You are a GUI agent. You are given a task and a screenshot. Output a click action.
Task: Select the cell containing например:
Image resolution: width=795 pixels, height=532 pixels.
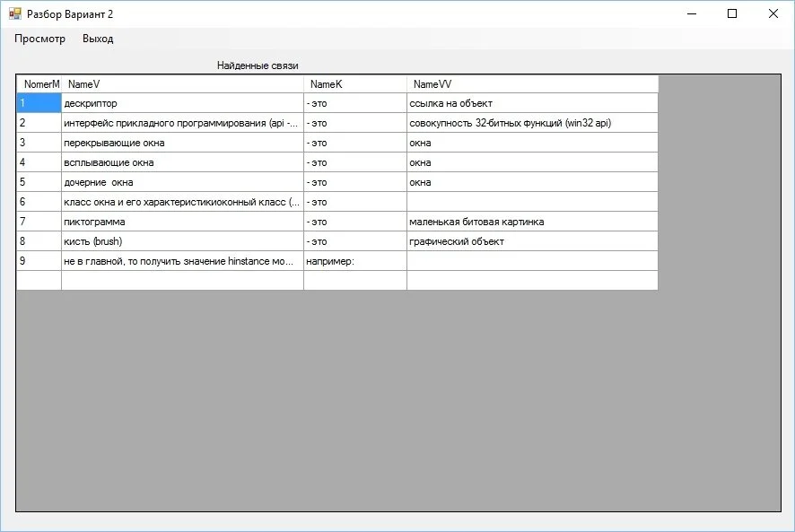click(x=354, y=261)
